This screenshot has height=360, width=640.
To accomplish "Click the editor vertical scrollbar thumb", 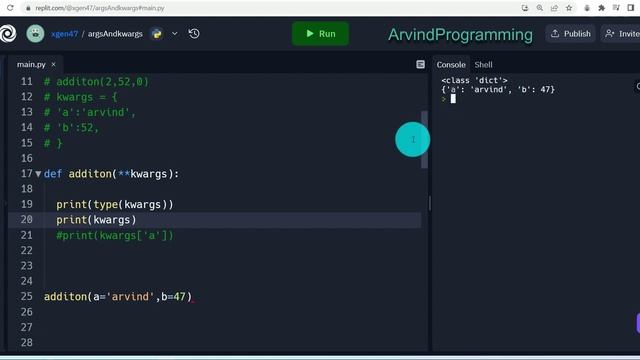I will tap(424, 140).
